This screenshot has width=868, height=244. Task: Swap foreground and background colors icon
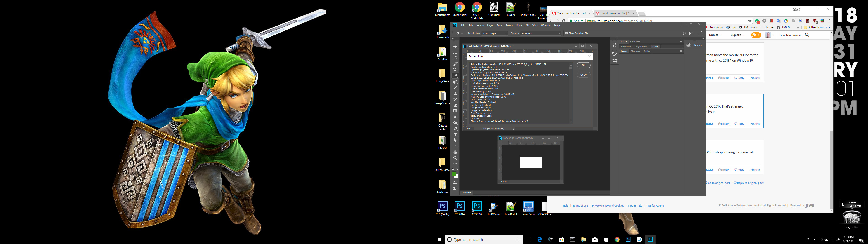click(457, 169)
